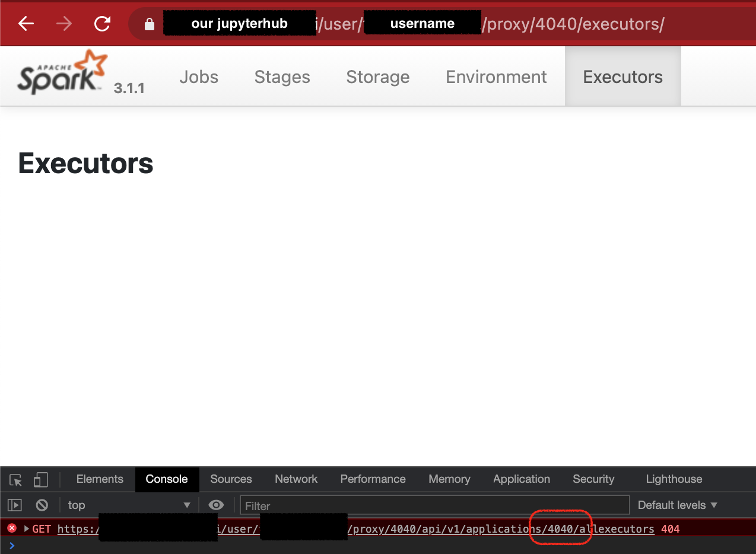
Task: Switch to the Sources DevTools tab
Action: [x=231, y=479]
